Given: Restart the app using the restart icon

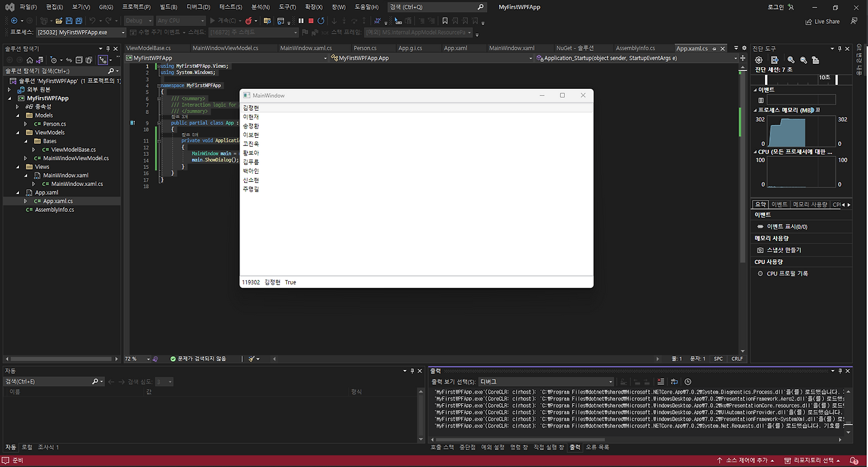Looking at the screenshot, I should (x=320, y=20).
